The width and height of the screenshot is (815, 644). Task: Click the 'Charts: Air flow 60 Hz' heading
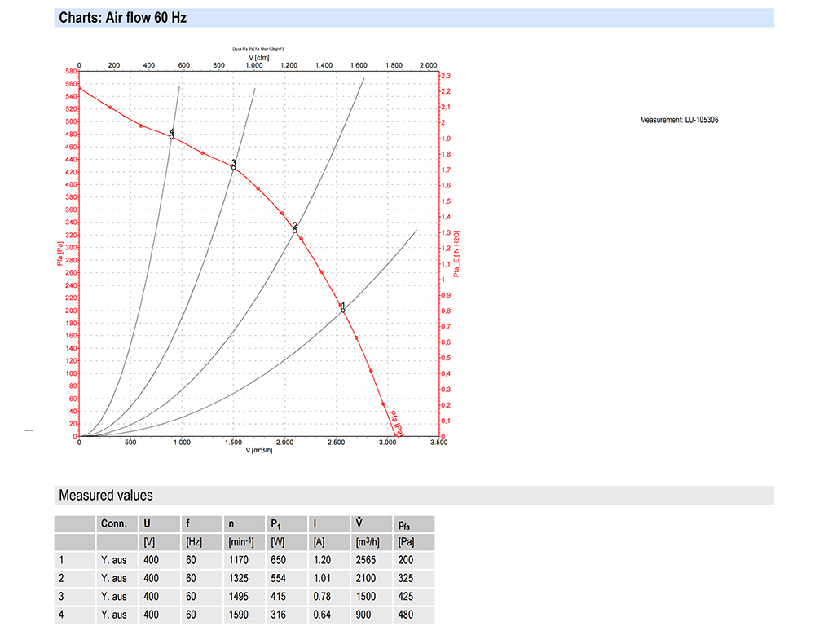tap(122, 18)
